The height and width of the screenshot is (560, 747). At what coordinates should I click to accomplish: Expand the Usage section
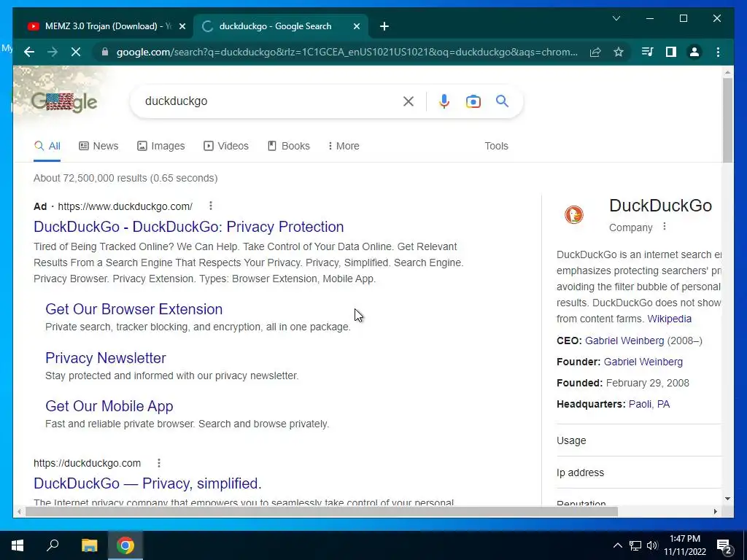(639, 440)
